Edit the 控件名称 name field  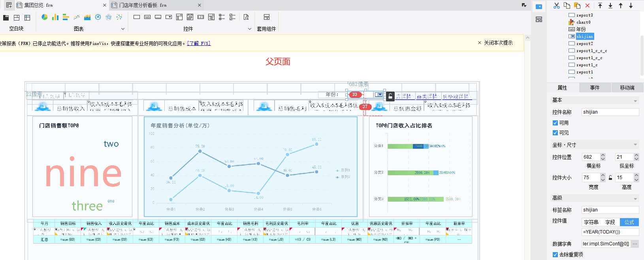tap(610, 112)
